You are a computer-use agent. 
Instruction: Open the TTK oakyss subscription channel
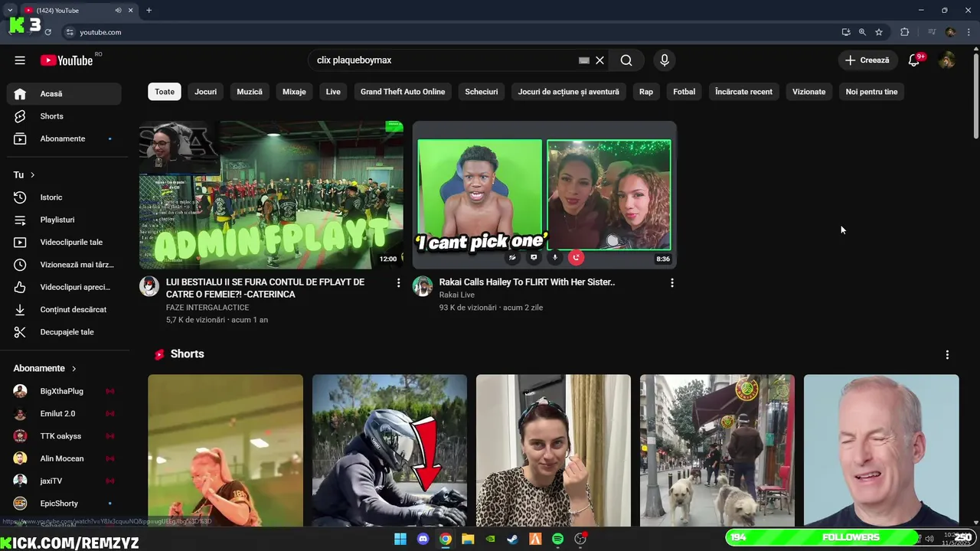(x=64, y=436)
